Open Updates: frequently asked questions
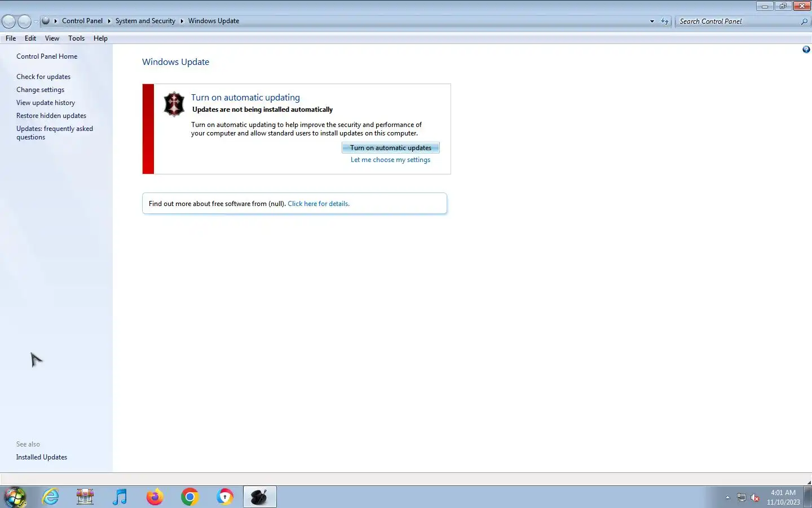Screen dimensions: 812x508 coord(55,133)
